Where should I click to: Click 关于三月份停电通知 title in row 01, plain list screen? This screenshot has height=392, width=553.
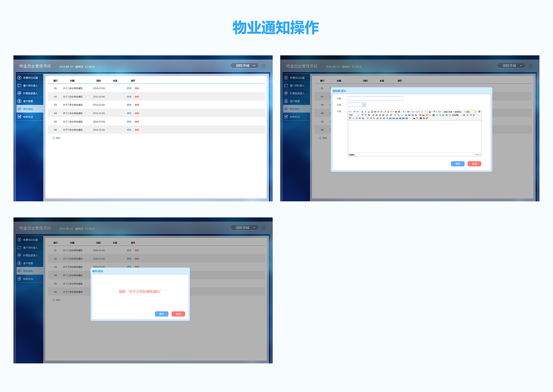(73, 88)
